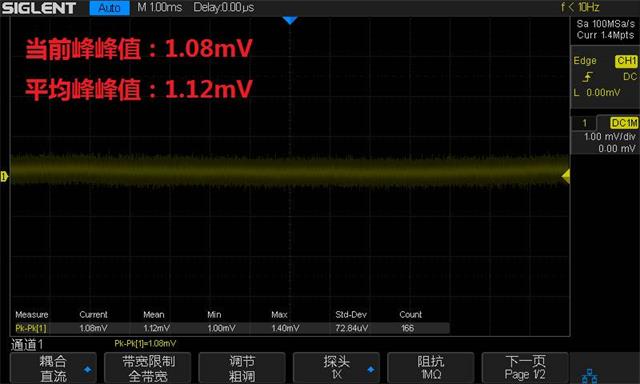
Task: Click the rising edge slope icon
Action: (588, 77)
